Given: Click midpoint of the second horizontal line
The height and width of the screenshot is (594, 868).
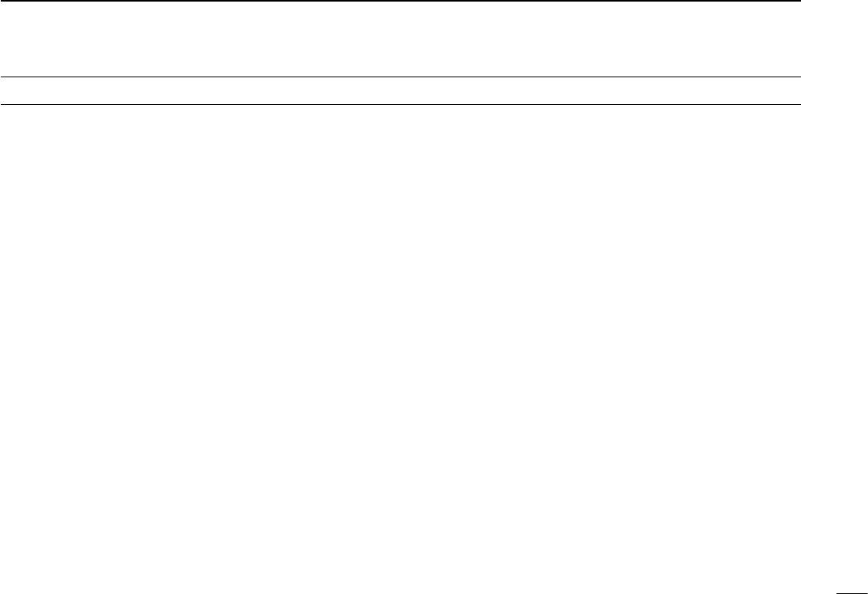Looking at the screenshot, I should (400, 77).
